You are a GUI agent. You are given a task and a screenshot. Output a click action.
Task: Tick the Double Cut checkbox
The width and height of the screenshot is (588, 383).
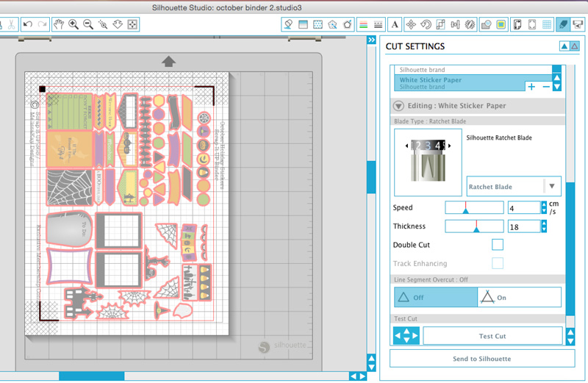click(x=498, y=245)
